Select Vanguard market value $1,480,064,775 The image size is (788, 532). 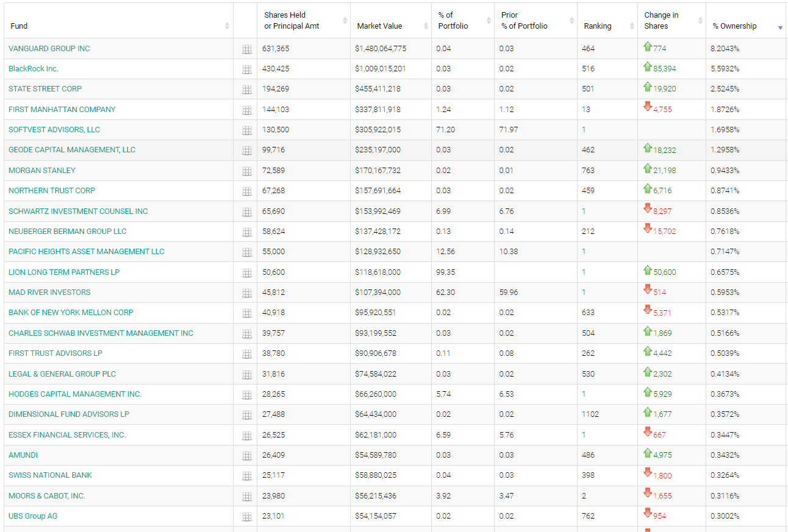click(x=381, y=49)
